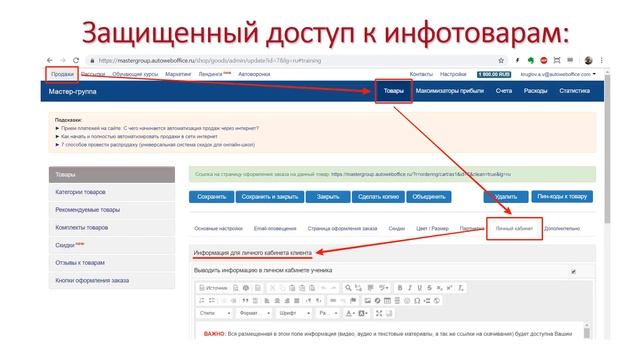
Task: Click the Select All icon in editor
Action: pos(371,288)
